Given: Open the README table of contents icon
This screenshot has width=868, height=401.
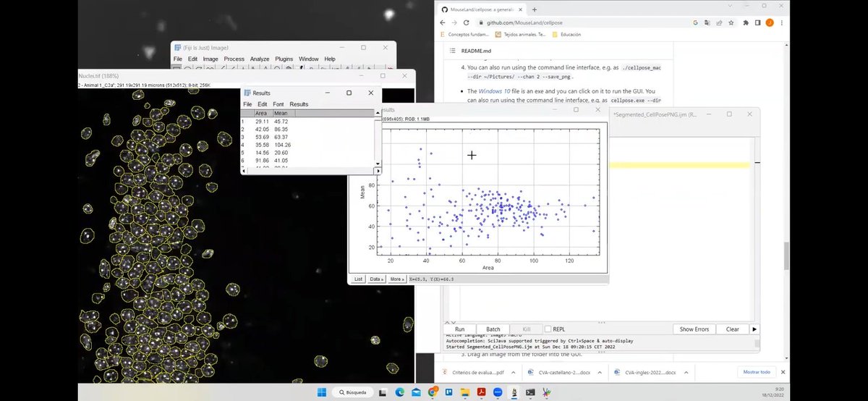Looking at the screenshot, I should pyautogui.click(x=453, y=51).
